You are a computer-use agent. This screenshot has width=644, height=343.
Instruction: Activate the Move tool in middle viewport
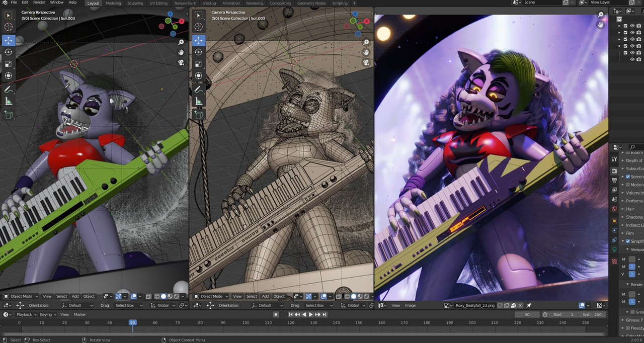(x=199, y=40)
